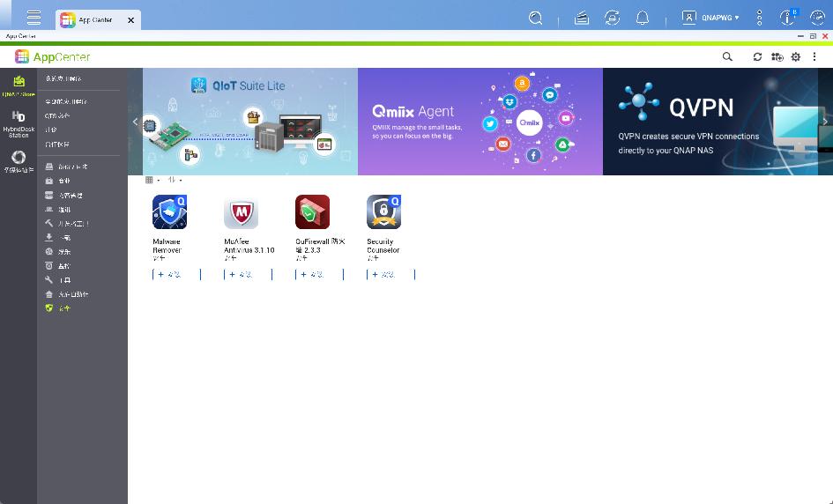Open the QTS desktop search magnifier
The height and width of the screenshot is (504, 833).
click(x=536, y=18)
